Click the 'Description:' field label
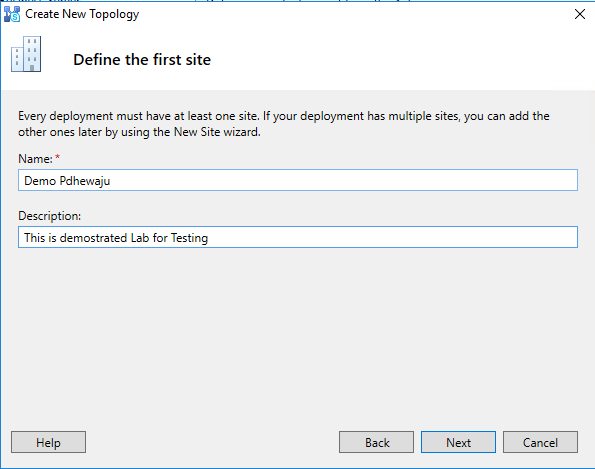 tap(50, 216)
